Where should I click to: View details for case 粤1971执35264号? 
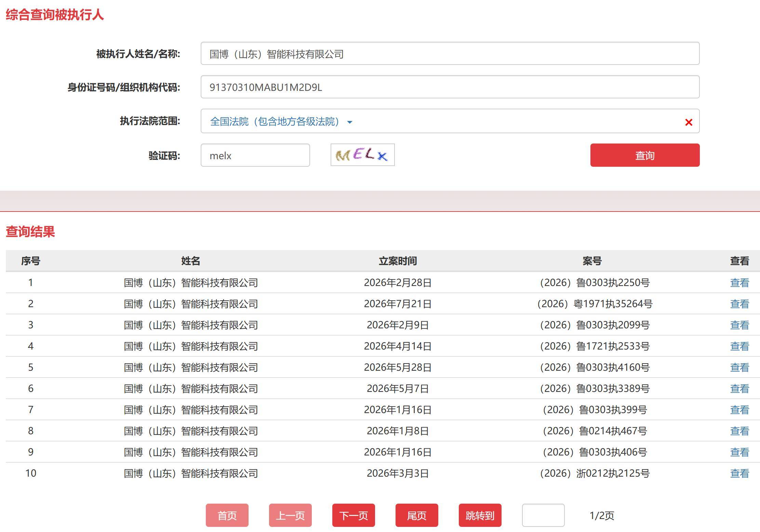739,304
